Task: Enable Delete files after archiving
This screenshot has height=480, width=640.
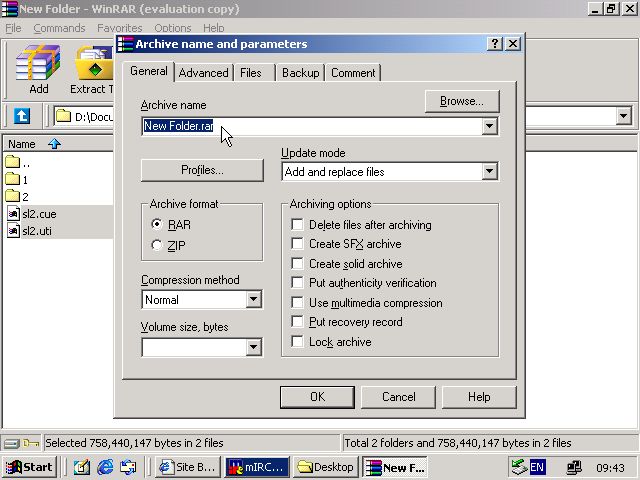Action: [298, 224]
